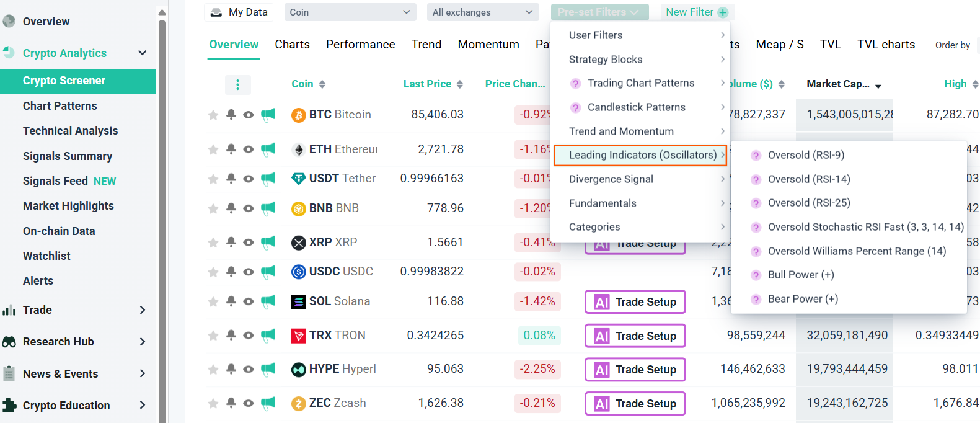Click the My Data drive icon
980x423 pixels.
click(216, 12)
